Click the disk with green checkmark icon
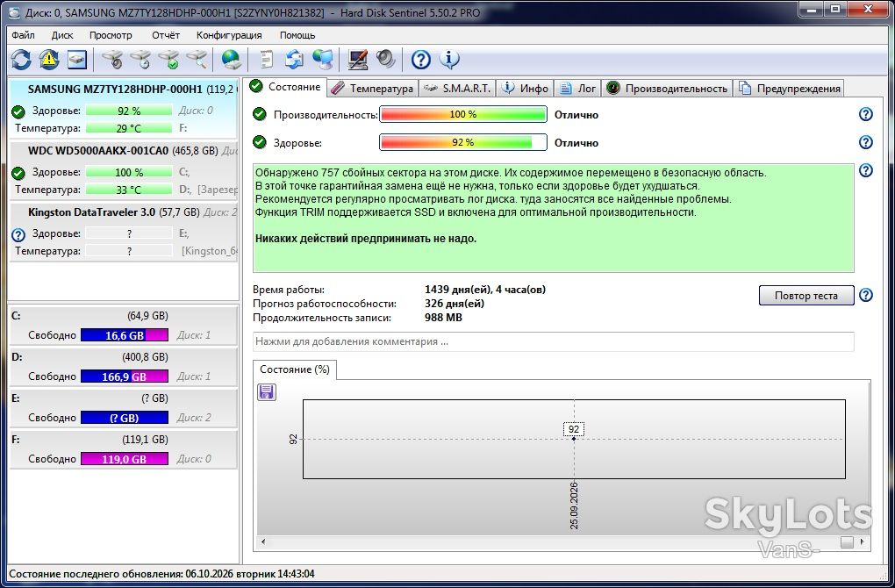Viewport: 895px width, 588px height. point(169,60)
